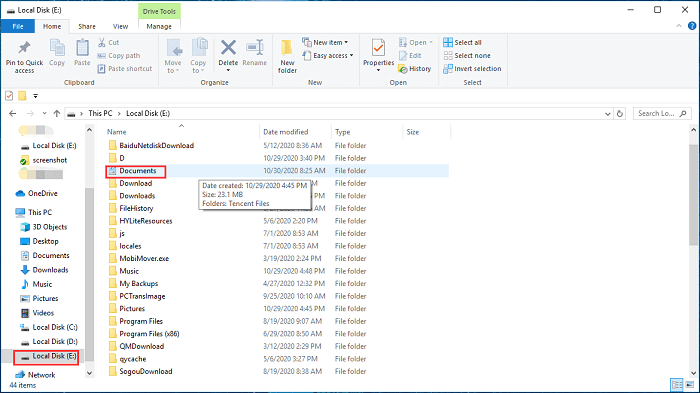
Task: Create a New folder from ribbon
Action: click(x=287, y=56)
